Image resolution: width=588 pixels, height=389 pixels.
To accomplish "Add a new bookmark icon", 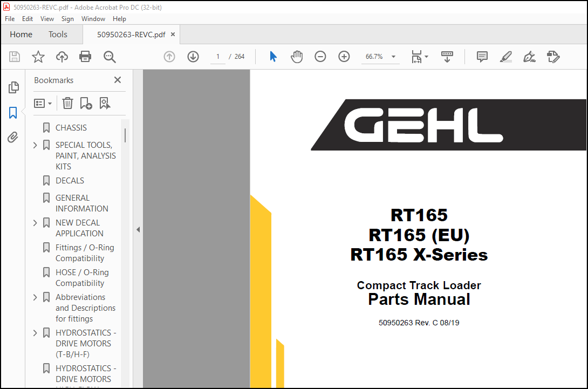I will pos(86,103).
